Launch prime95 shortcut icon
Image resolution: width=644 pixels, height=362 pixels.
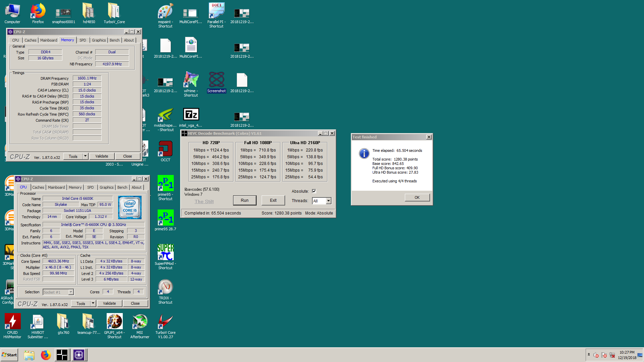click(x=165, y=188)
